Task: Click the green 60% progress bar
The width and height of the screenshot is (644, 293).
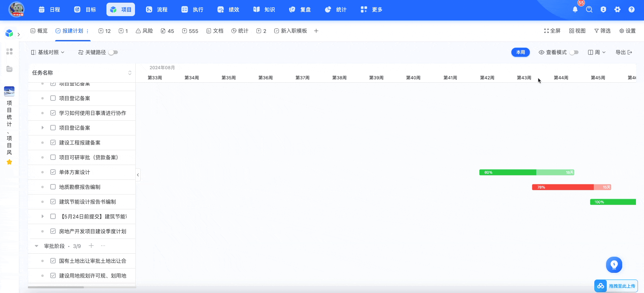Action: pos(526,172)
